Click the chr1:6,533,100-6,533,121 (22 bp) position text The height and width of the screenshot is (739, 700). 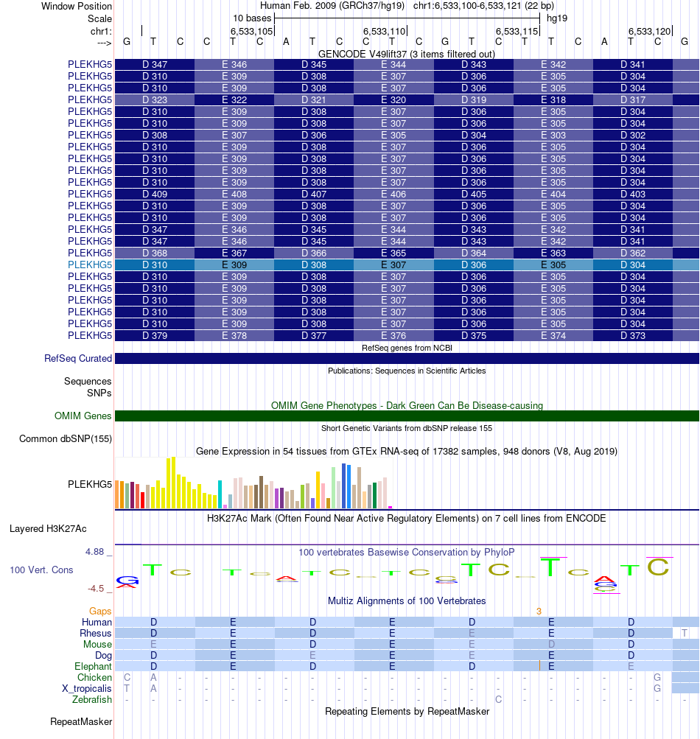click(483, 6)
